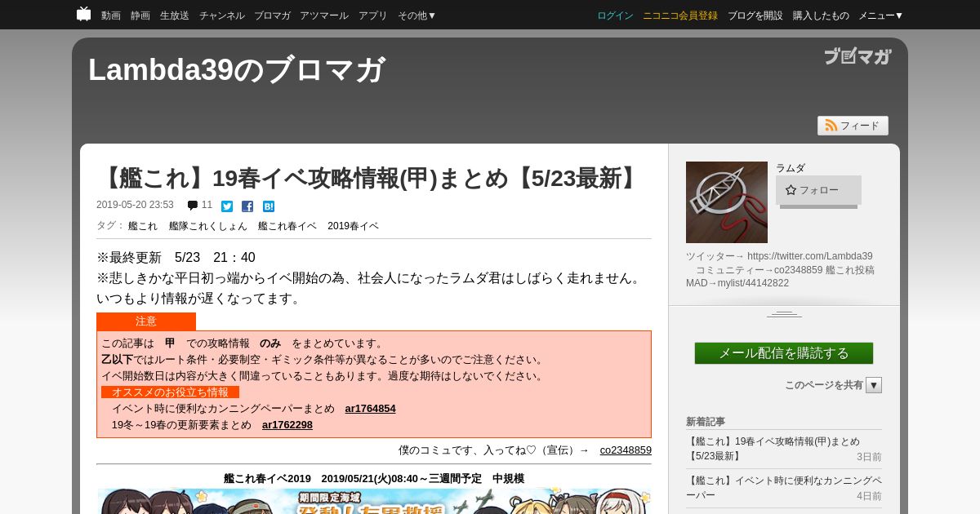Viewport: 980px width, 514px height.
Task: Click the 3日前 timestamp
Action: pos(869,457)
